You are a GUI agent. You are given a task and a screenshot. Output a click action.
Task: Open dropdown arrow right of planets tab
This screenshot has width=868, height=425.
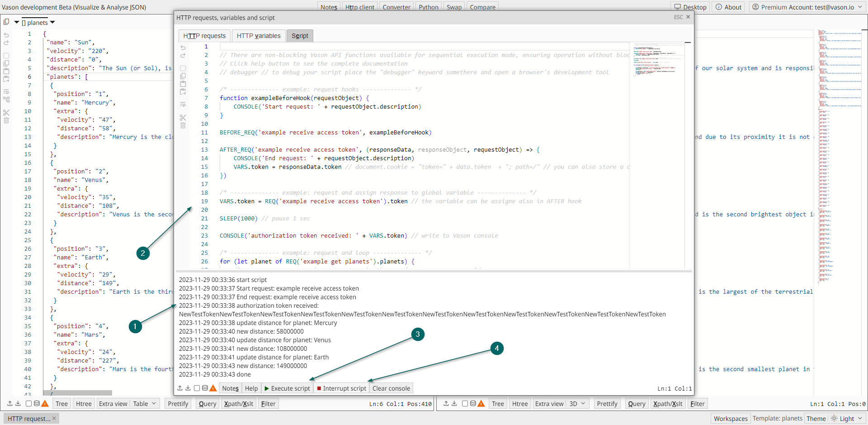point(52,22)
